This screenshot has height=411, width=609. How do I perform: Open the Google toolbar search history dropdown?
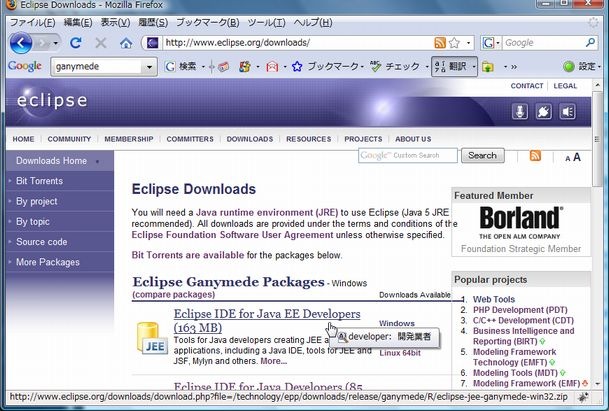pyautogui.click(x=150, y=67)
